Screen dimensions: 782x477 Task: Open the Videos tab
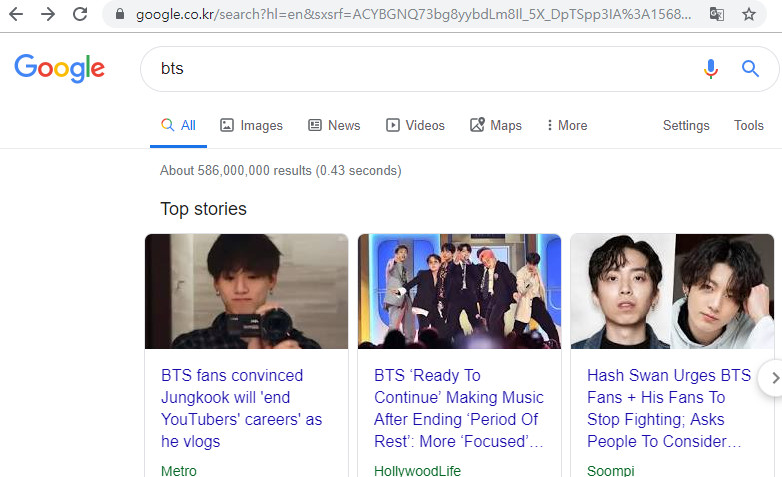pos(415,125)
